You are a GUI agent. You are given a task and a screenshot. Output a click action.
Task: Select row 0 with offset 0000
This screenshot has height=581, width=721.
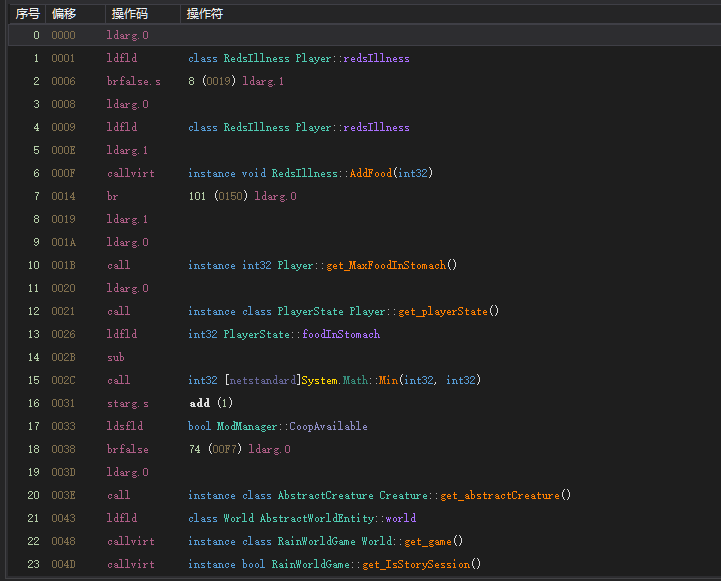(62, 36)
